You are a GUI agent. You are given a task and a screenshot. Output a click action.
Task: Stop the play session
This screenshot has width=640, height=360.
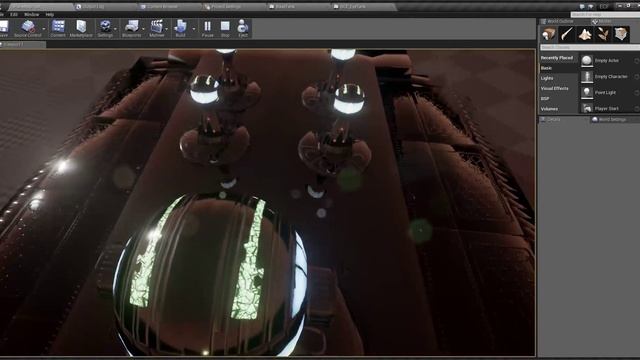point(225,29)
